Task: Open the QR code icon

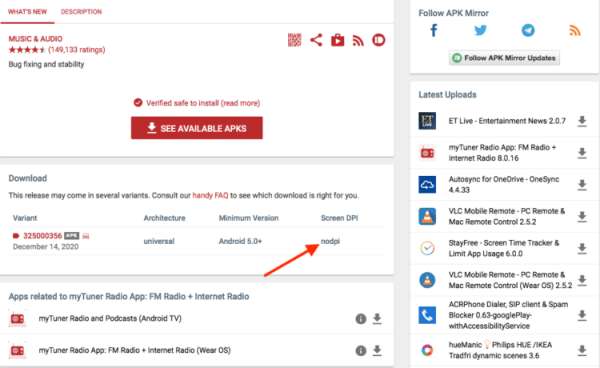Action: pos(294,40)
